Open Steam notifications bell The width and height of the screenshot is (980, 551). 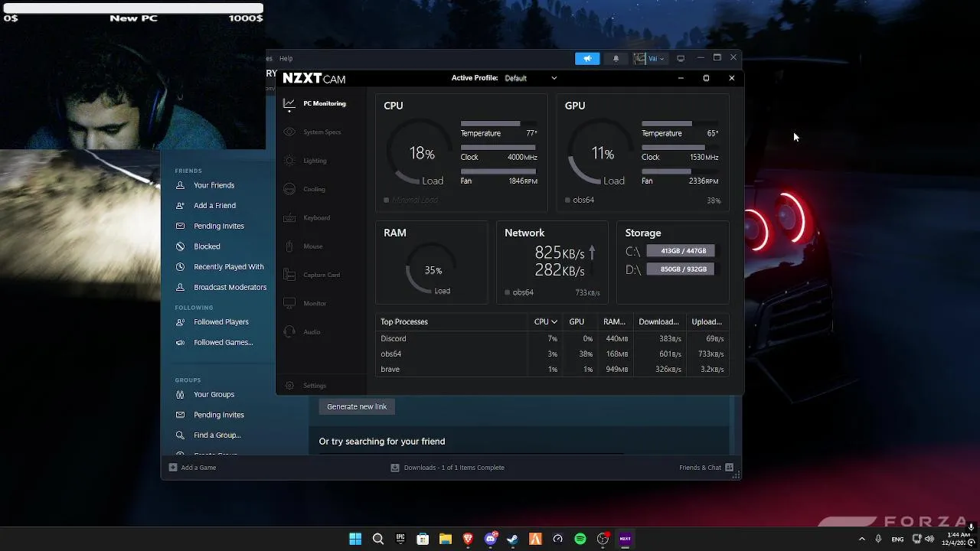[x=616, y=58]
